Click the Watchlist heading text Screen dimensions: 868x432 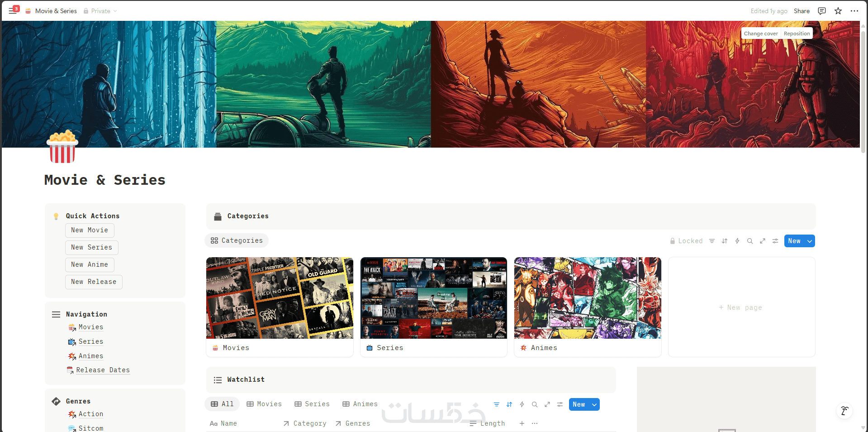pyautogui.click(x=246, y=379)
